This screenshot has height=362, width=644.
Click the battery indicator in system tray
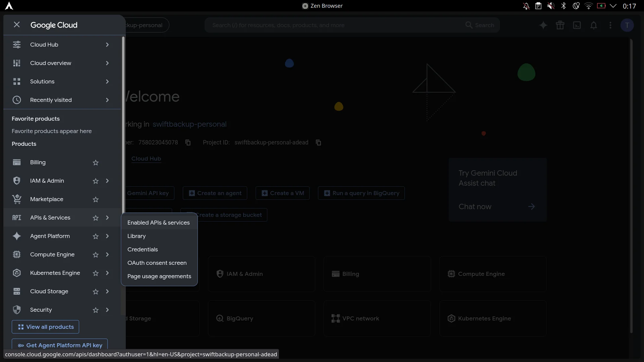[601, 6]
